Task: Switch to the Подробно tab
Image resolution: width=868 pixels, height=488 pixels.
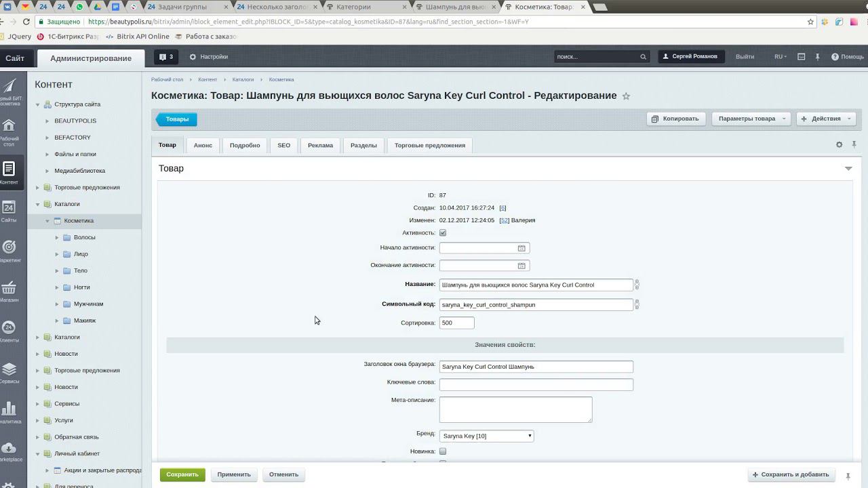Action: [x=245, y=145]
